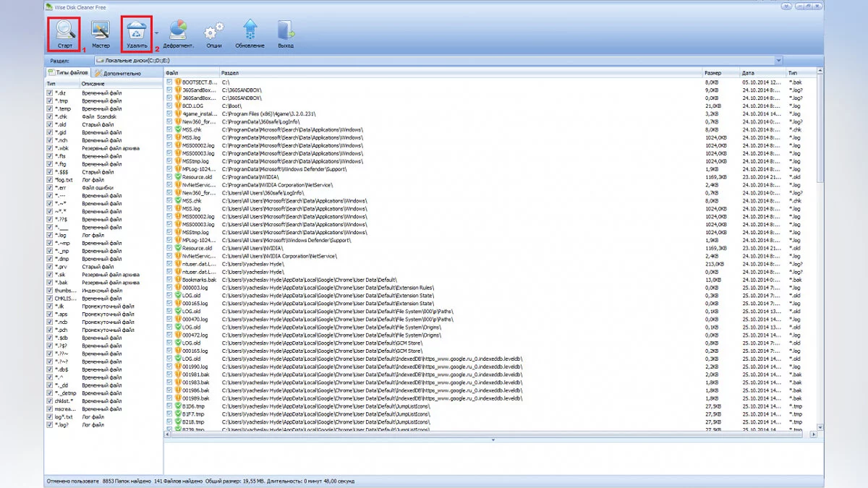Toggle the *.chk Scandisk file checkbox
The image size is (868, 488).
click(49, 116)
